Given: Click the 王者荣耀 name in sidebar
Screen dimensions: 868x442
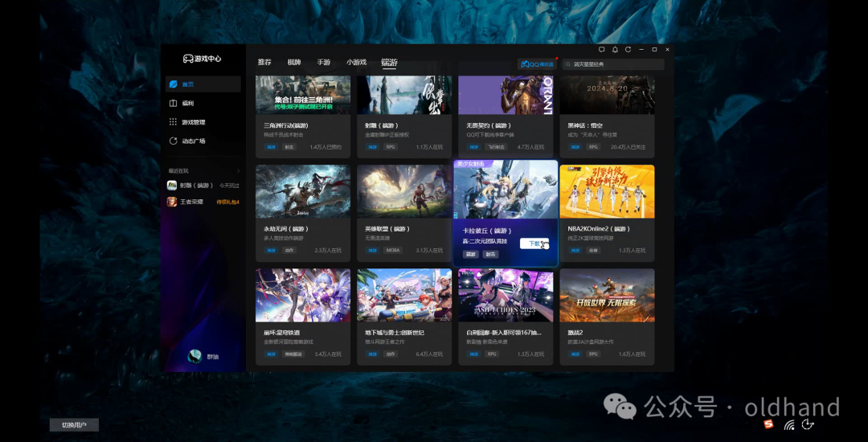Looking at the screenshot, I should click(x=191, y=202).
